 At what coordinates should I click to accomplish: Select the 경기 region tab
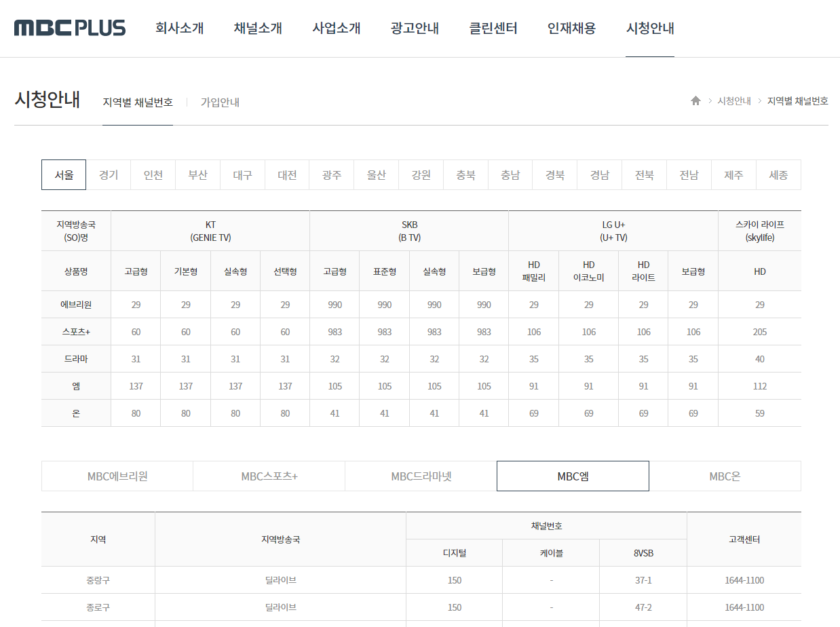point(109,174)
